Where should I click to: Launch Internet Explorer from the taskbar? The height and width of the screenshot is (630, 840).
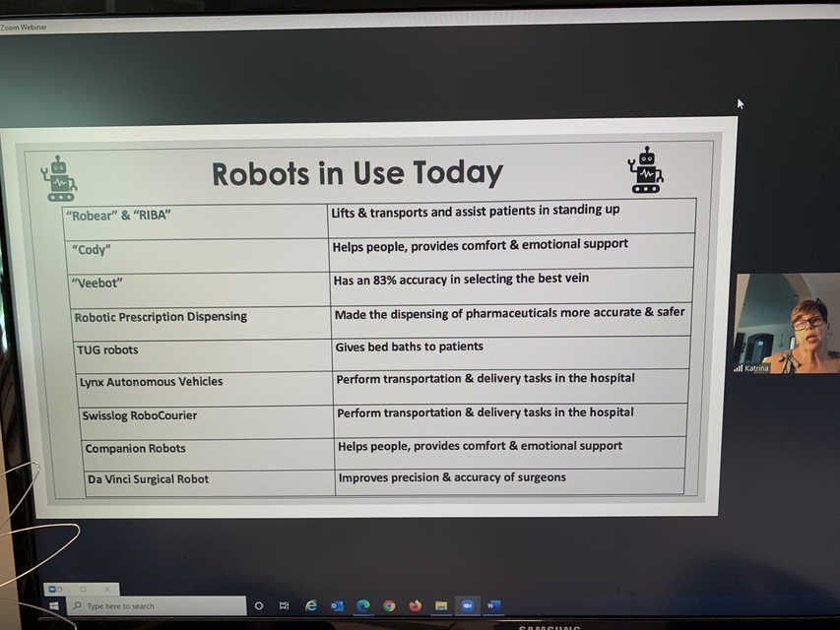[x=311, y=606]
